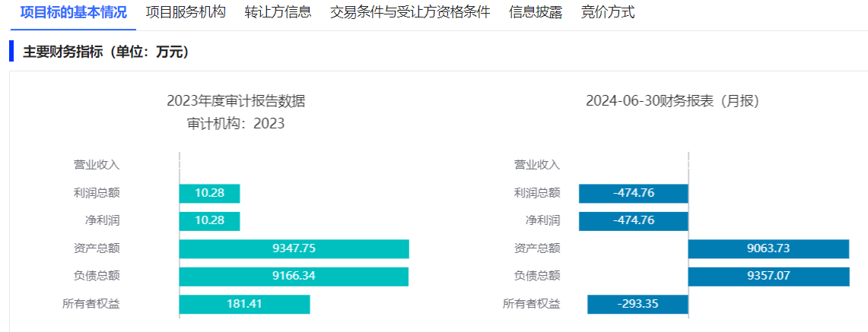Click the 2024 负债总额 bar 9357.07
The image size is (868, 332).
[768, 276]
